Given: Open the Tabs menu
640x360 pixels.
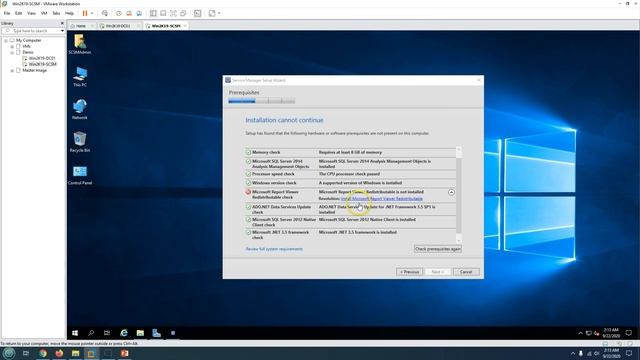Looking at the screenshot, I should click(56, 13).
